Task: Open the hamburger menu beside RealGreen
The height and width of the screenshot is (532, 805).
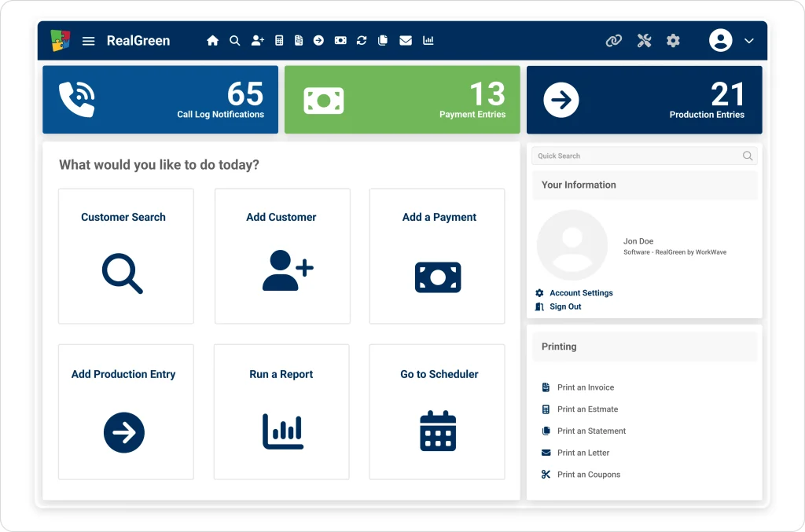Action: pos(88,40)
